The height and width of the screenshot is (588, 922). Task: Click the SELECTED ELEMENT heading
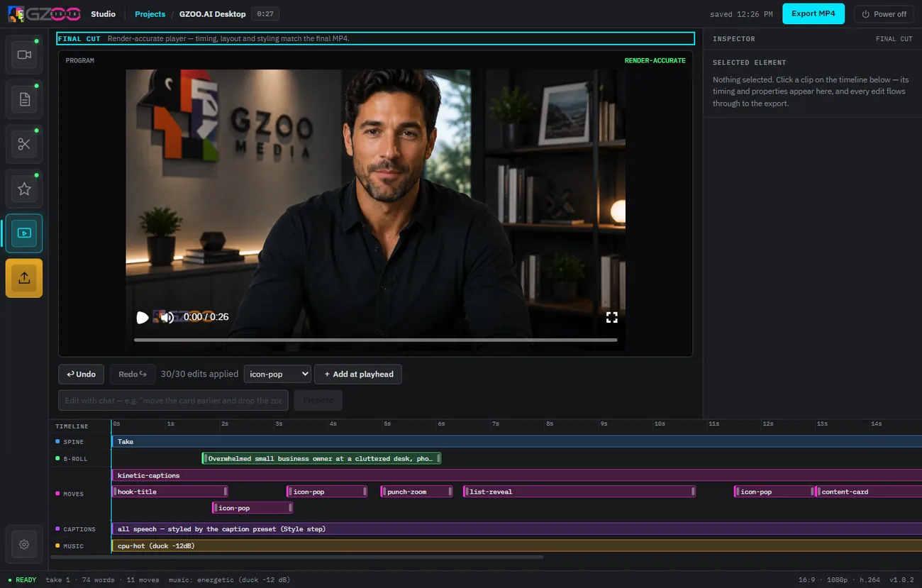749,62
